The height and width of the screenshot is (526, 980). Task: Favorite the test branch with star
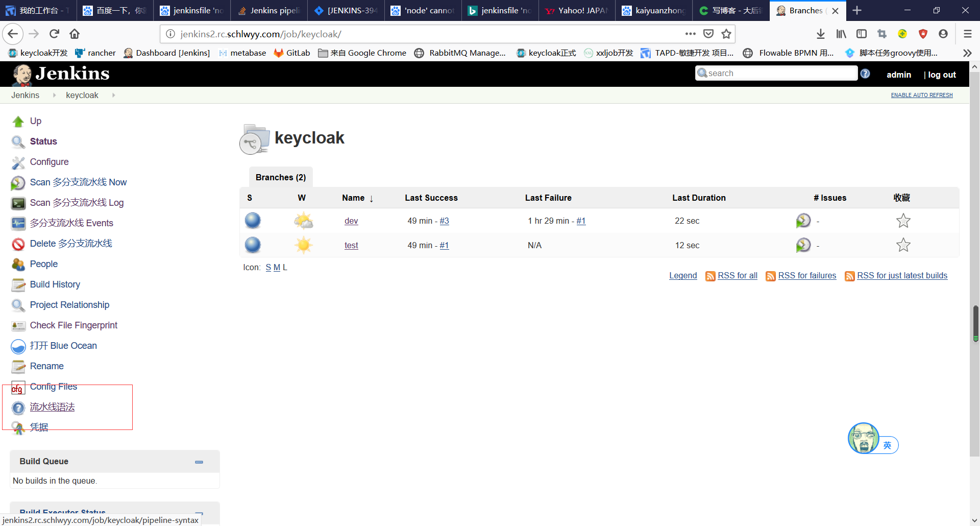click(x=903, y=245)
